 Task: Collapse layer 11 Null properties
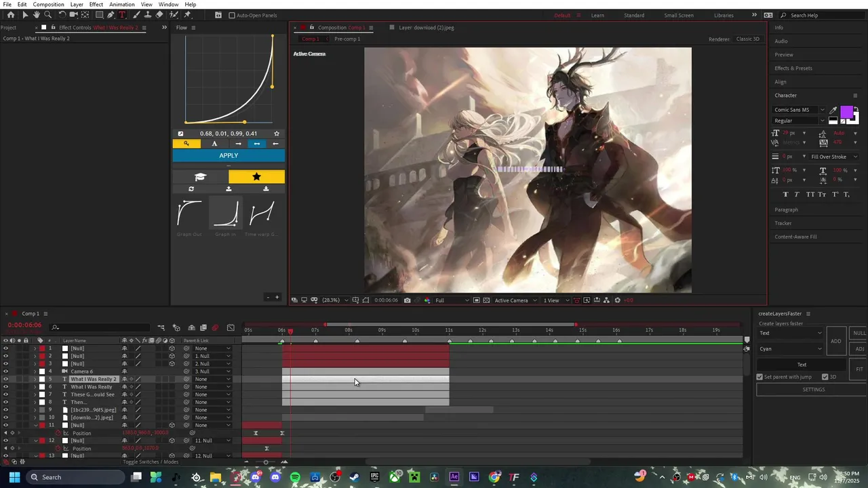point(35,425)
